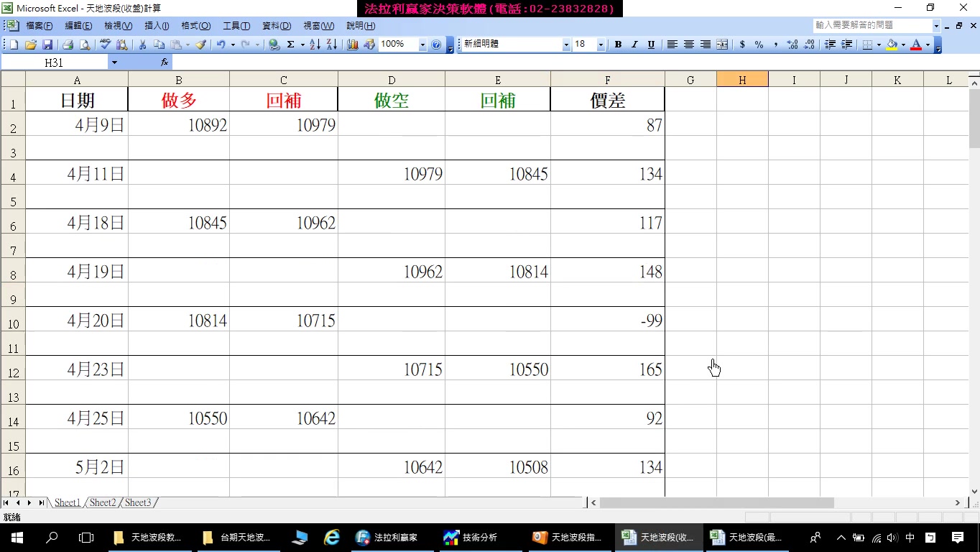Click the yellow Fill Color bucket
The image size is (980, 552).
pyautogui.click(x=892, y=45)
